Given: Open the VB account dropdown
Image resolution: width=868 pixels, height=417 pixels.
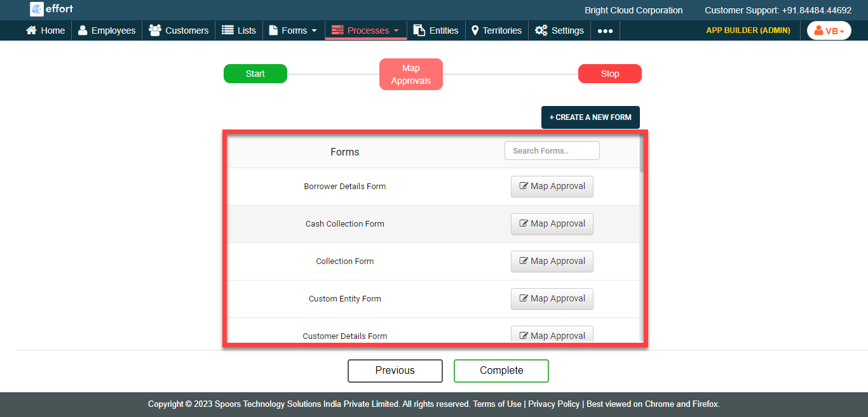Looking at the screenshot, I should click(x=829, y=30).
